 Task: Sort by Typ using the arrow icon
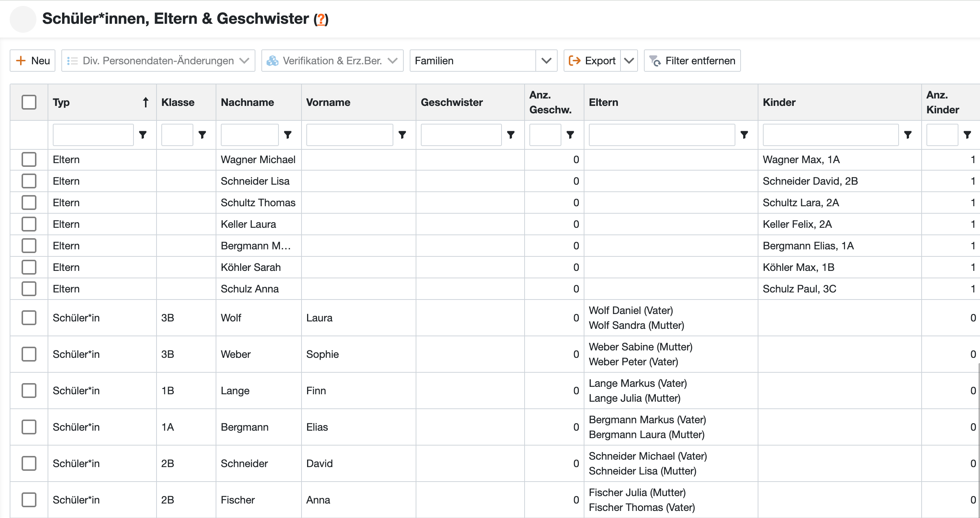(x=145, y=102)
